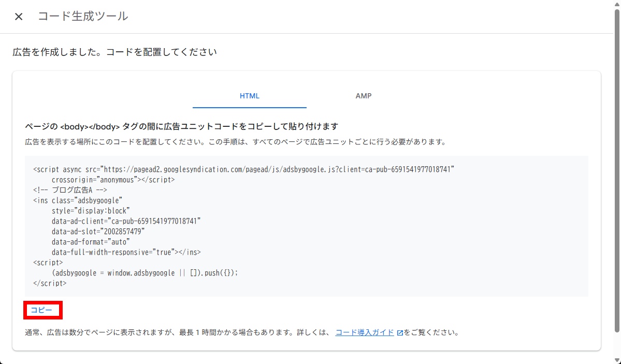This screenshot has width=621, height=364.
Task: Click the adsbygoogle push script line
Action: (145, 273)
